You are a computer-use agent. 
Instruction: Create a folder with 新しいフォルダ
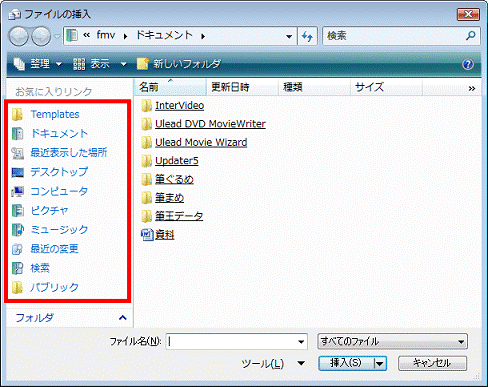click(x=179, y=64)
